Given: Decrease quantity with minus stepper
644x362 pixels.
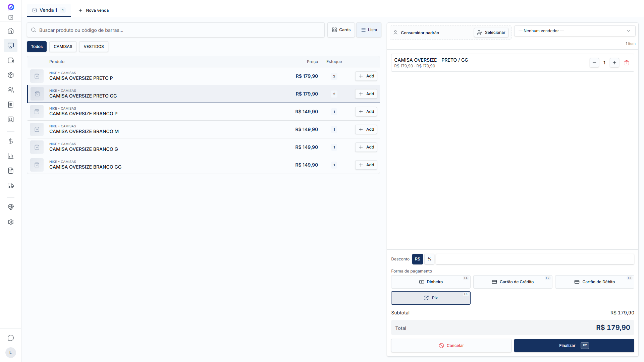Looking at the screenshot, I should coord(594,63).
